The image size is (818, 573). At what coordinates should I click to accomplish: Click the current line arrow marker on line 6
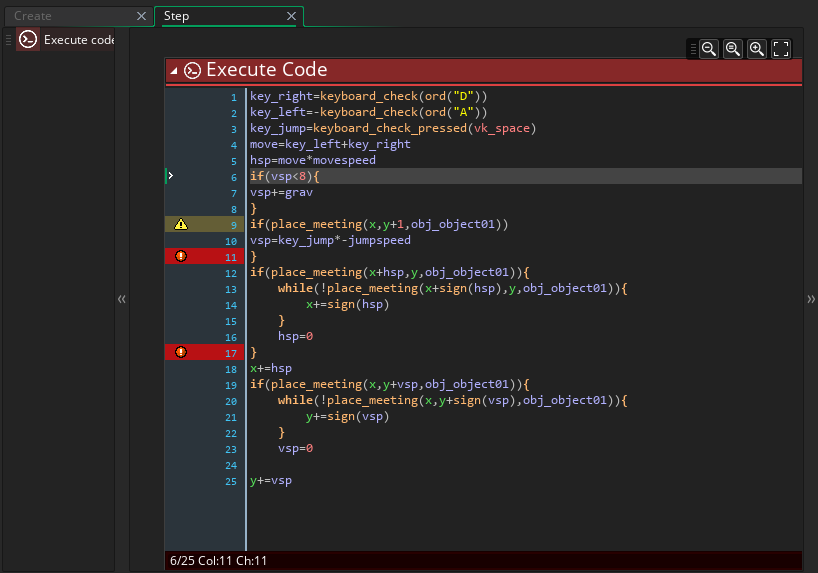[170, 176]
